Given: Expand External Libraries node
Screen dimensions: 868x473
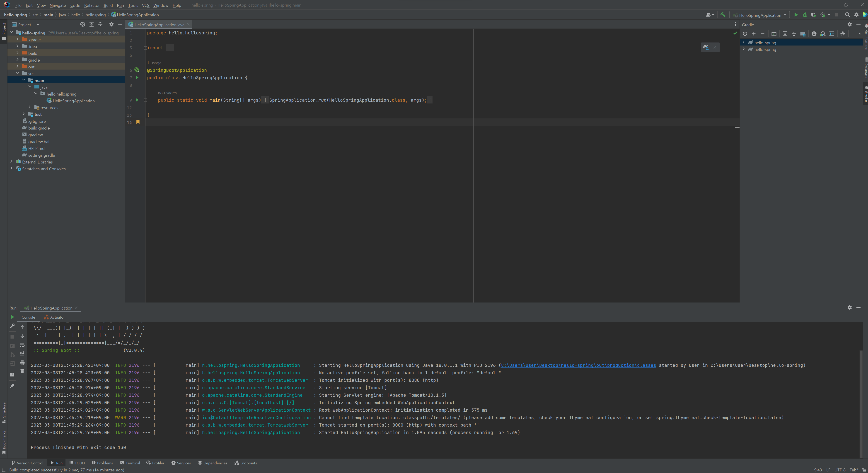Looking at the screenshot, I should point(12,162).
